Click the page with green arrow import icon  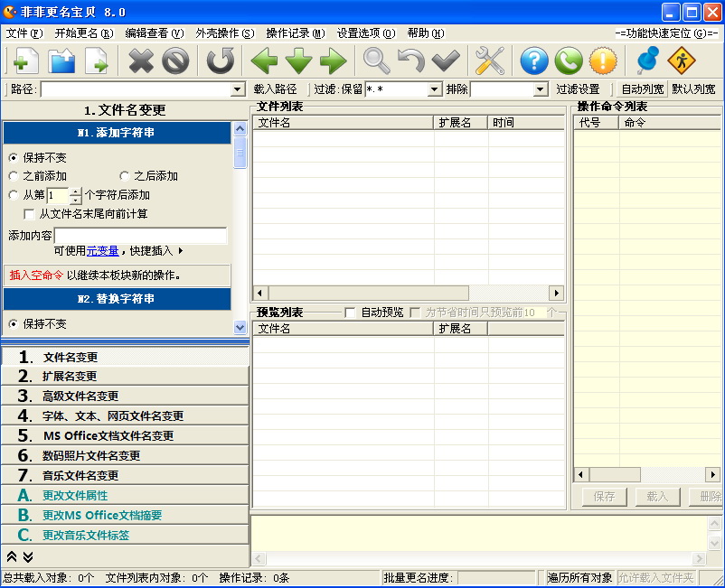click(97, 61)
